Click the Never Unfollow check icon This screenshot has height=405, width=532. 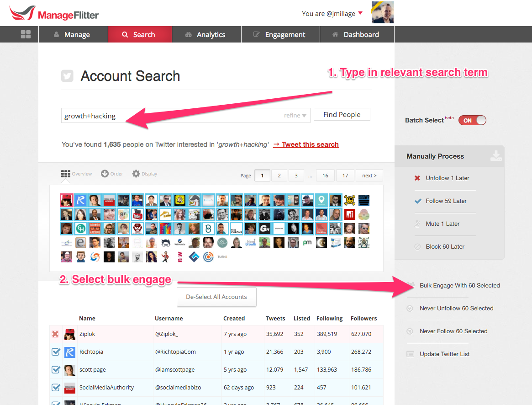410,309
